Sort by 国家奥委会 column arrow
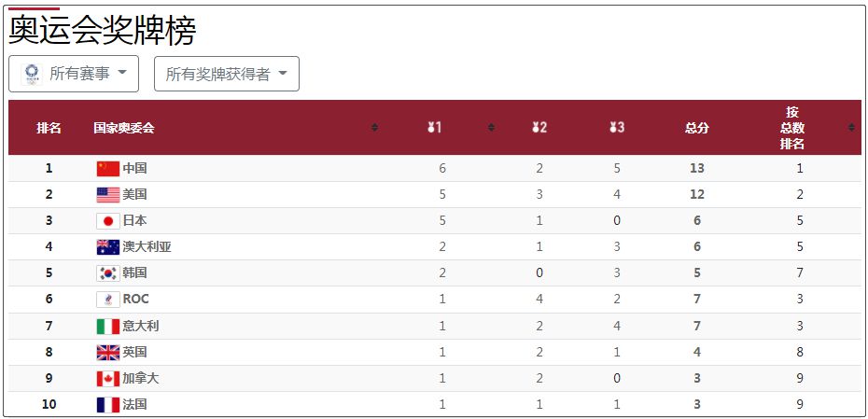This screenshot has height=419, width=868. click(x=375, y=128)
